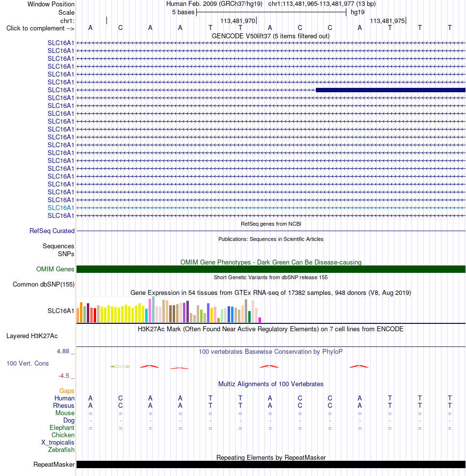Select the Human species label
466x476 pixels.
[x=64, y=398]
